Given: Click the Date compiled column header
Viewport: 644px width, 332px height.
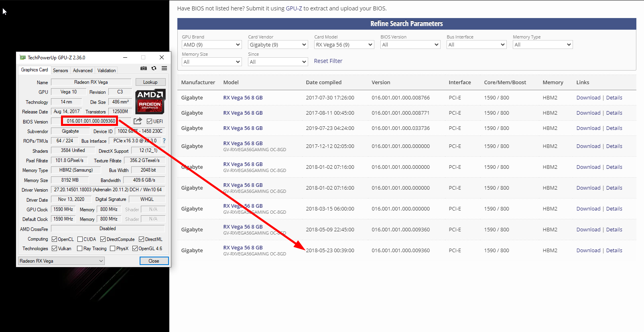Looking at the screenshot, I should click(x=323, y=82).
